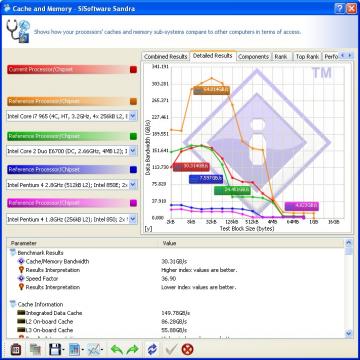The width and height of the screenshot is (360, 360).
Task: Click the copy results icon in the bottom toolbar
Action: click(x=35, y=349)
